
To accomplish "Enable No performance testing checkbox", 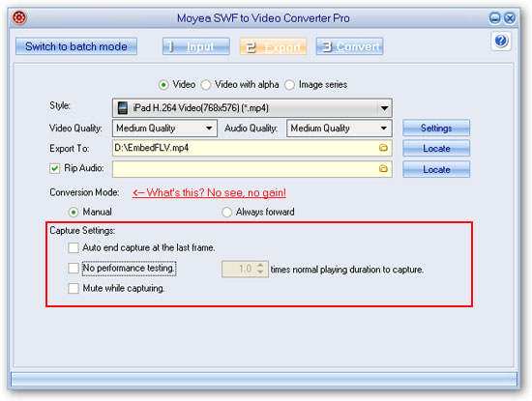I will pos(74,268).
